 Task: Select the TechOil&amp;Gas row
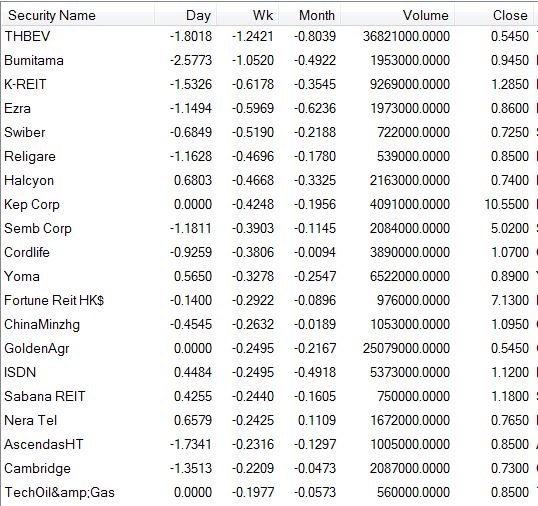[x=269, y=493]
